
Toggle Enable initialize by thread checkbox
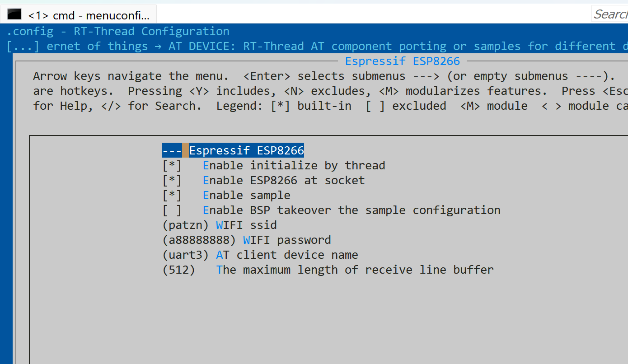pyautogui.click(x=172, y=166)
